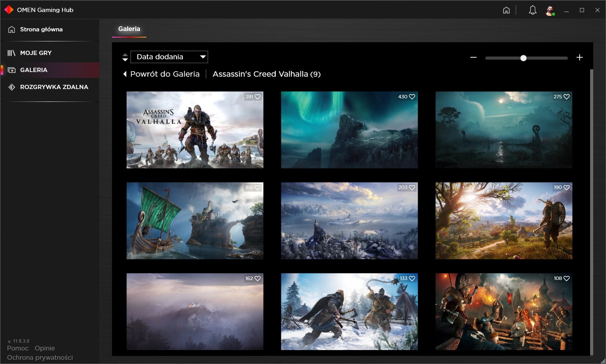Toggle the sort order arrows icon
This screenshot has height=364, width=606.
pyautogui.click(x=125, y=57)
